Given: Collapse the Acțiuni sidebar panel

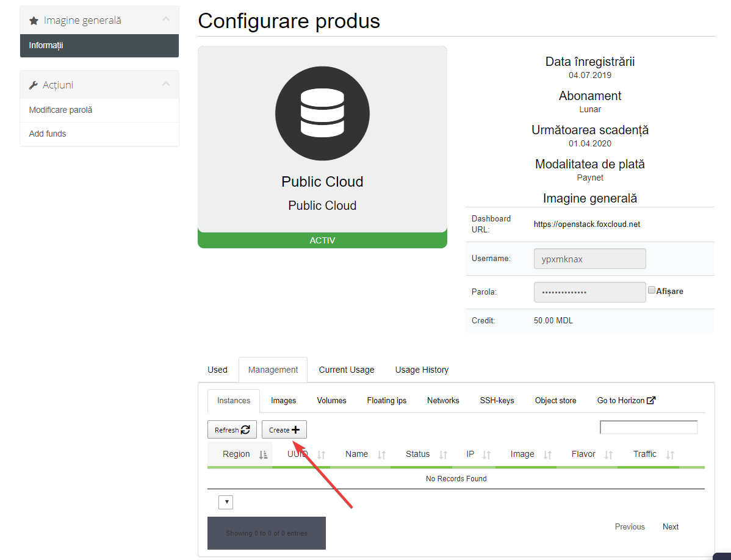Looking at the screenshot, I should coord(166,85).
